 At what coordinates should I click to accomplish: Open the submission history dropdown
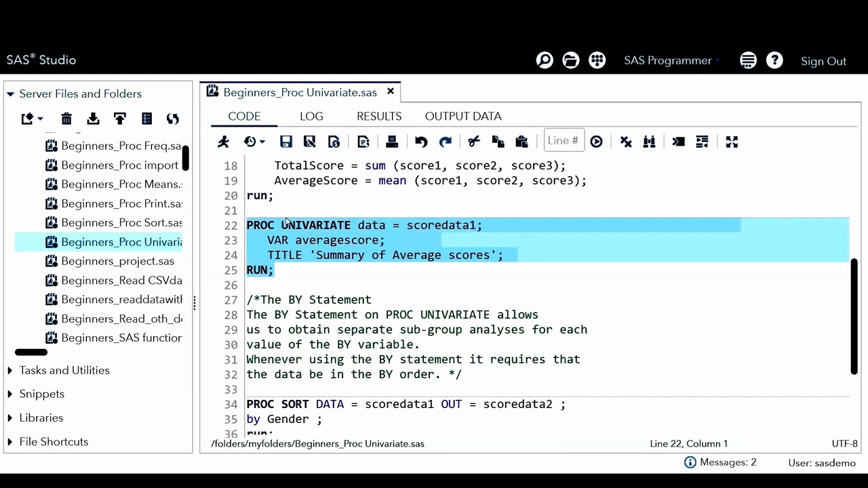[254, 142]
